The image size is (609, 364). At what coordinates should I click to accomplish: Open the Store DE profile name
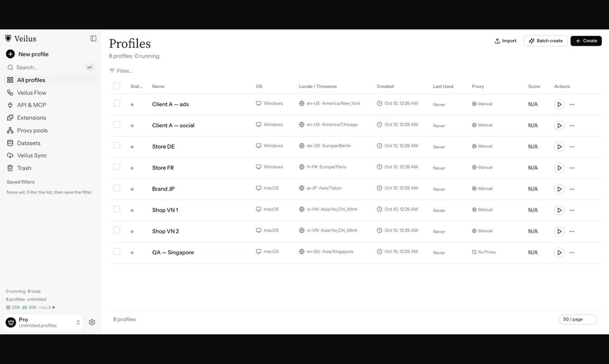point(163,146)
